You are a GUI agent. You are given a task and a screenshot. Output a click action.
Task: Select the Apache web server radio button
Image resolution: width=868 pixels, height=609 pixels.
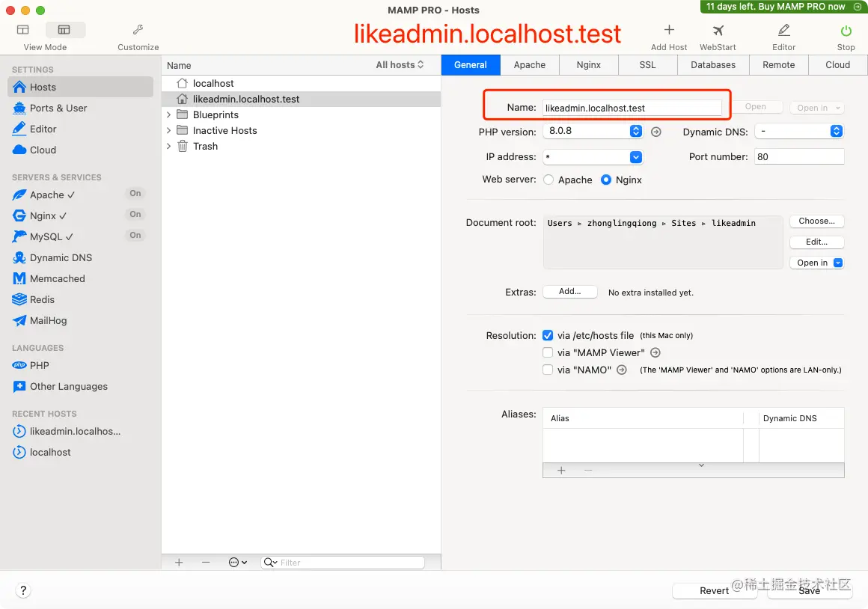point(548,180)
